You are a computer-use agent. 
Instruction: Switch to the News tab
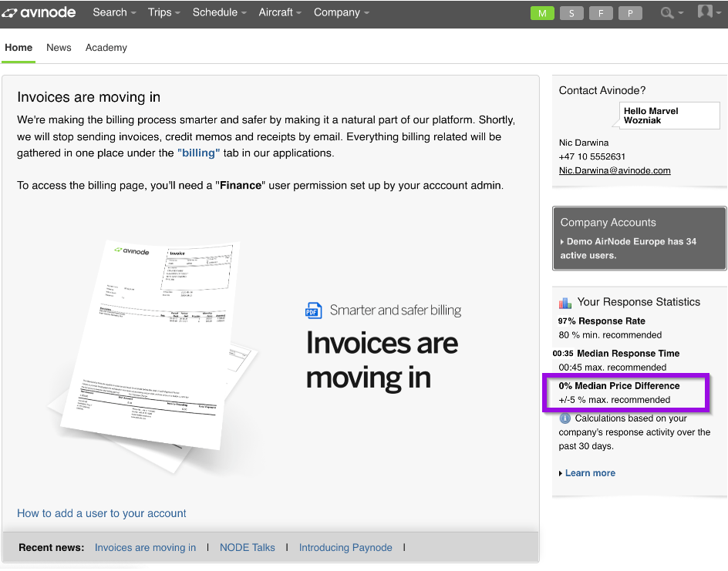59,48
